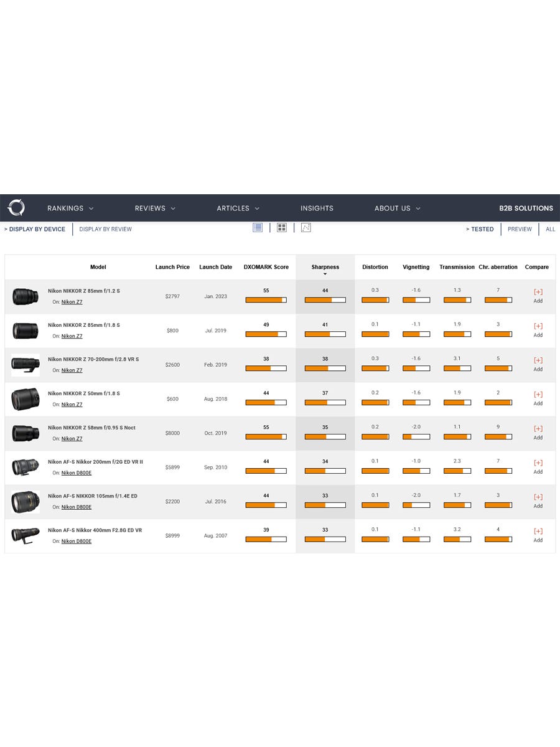
Task: Toggle Sharpness column sort arrow
Action: click(x=325, y=274)
